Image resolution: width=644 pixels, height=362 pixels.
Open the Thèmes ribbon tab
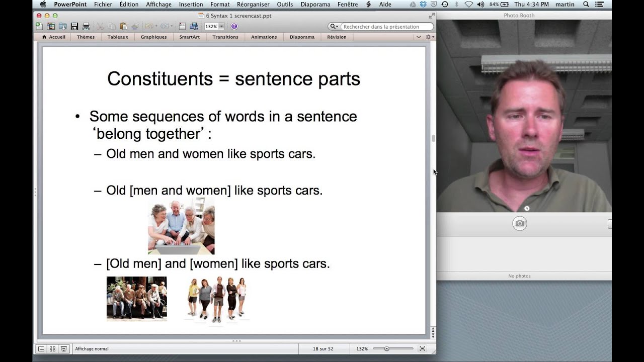[x=86, y=37]
